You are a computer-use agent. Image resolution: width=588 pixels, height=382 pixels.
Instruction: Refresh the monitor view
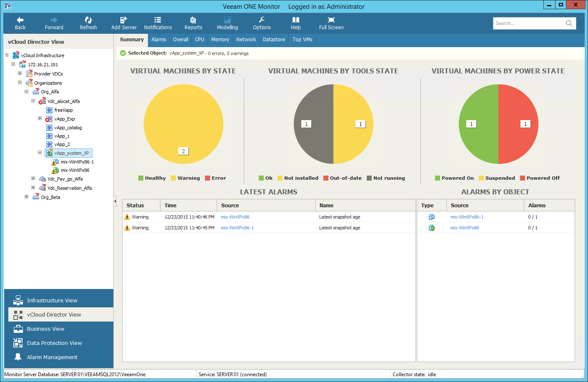(88, 23)
